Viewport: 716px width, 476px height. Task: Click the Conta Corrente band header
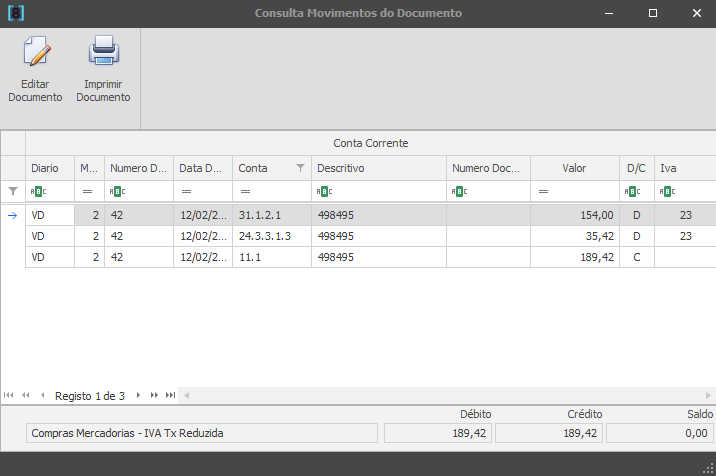click(x=370, y=143)
